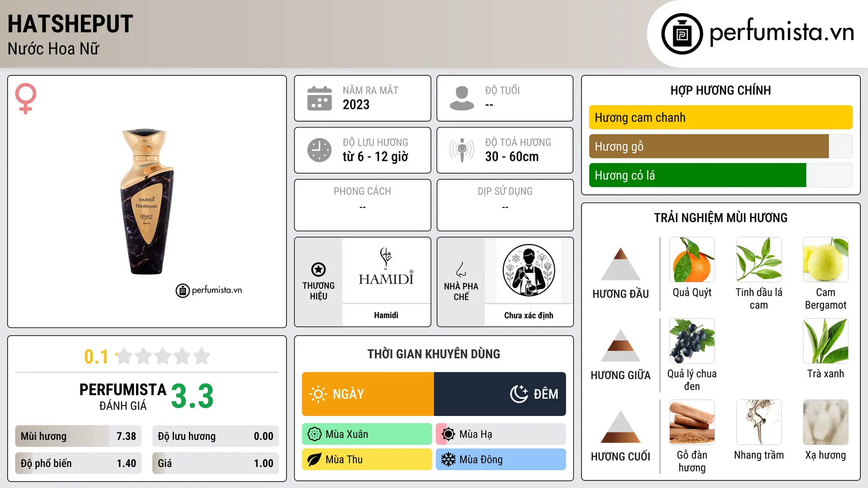Click the Hamidi brand name link
The image size is (868, 488).
[x=386, y=315]
